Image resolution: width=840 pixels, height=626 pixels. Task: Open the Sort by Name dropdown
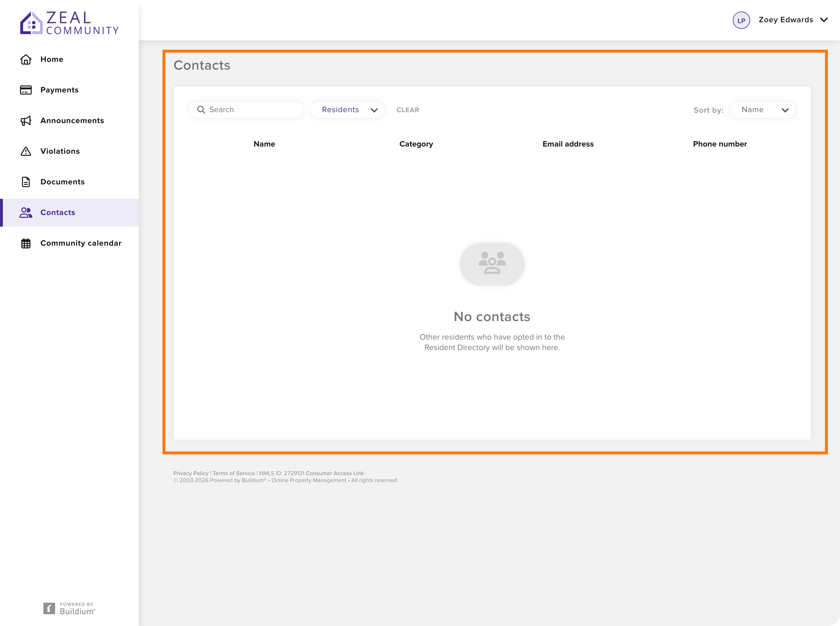(762, 110)
